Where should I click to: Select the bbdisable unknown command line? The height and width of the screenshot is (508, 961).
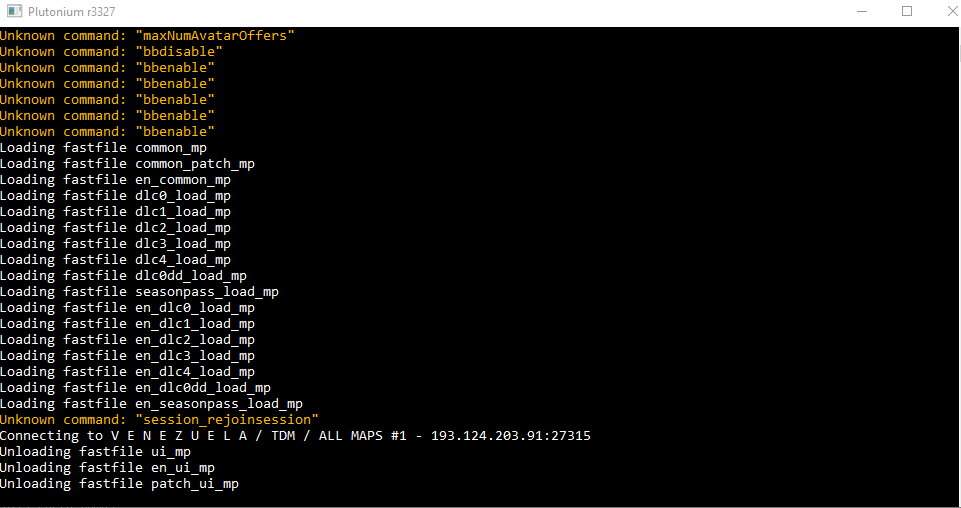coord(111,51)
